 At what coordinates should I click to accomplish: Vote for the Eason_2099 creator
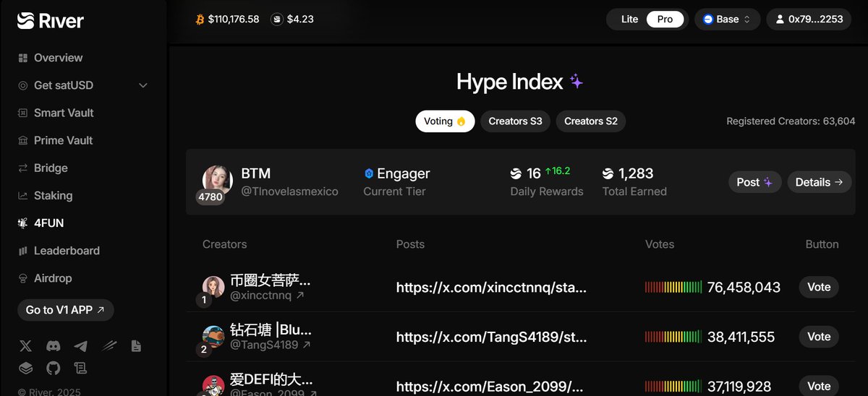[x=819, y=386]
